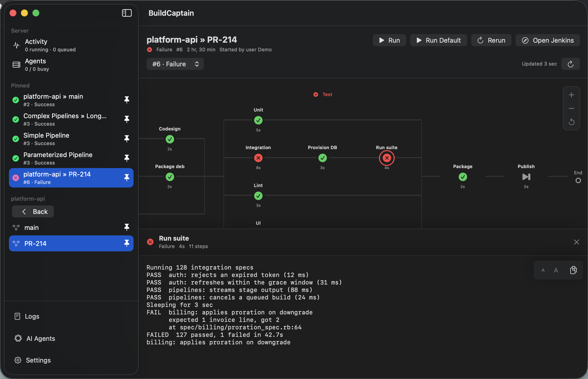Rerun the failed build
The width and height of the screenshot is (588, 379).
point(491,40)
